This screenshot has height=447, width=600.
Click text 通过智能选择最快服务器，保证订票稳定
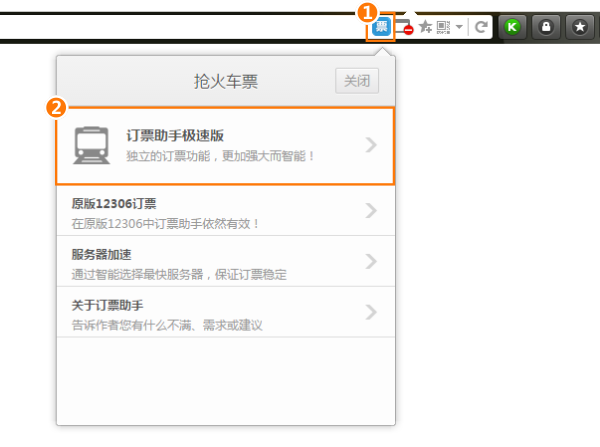(x=179, y=274)
